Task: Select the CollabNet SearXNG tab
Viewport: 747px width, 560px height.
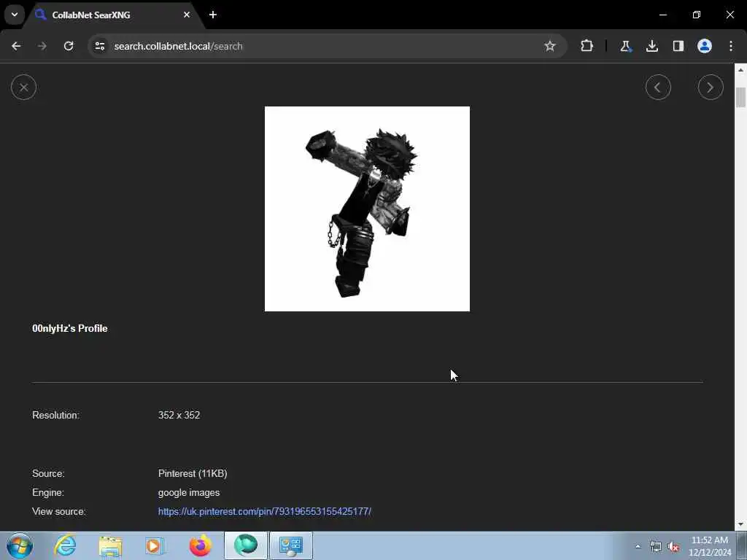Action: 113,15
